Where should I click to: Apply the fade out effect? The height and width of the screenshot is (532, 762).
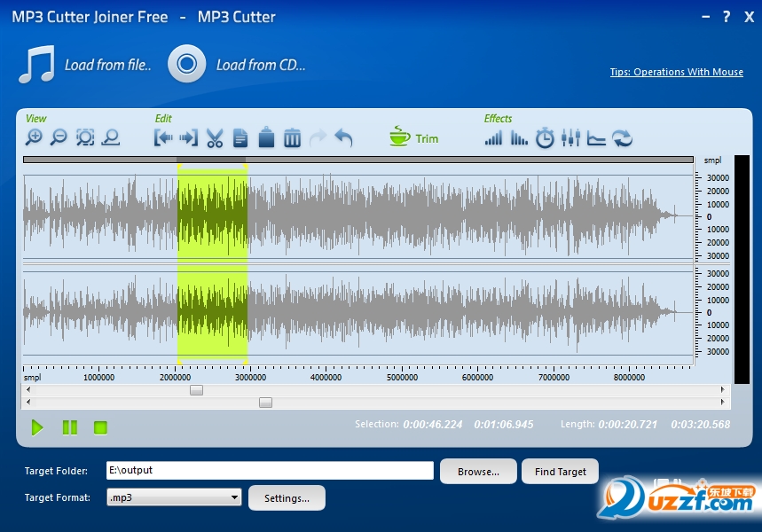519,138
